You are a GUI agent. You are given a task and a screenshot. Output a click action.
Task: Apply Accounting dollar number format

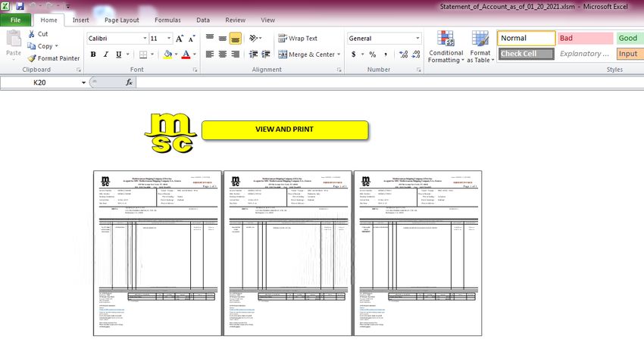354,54
